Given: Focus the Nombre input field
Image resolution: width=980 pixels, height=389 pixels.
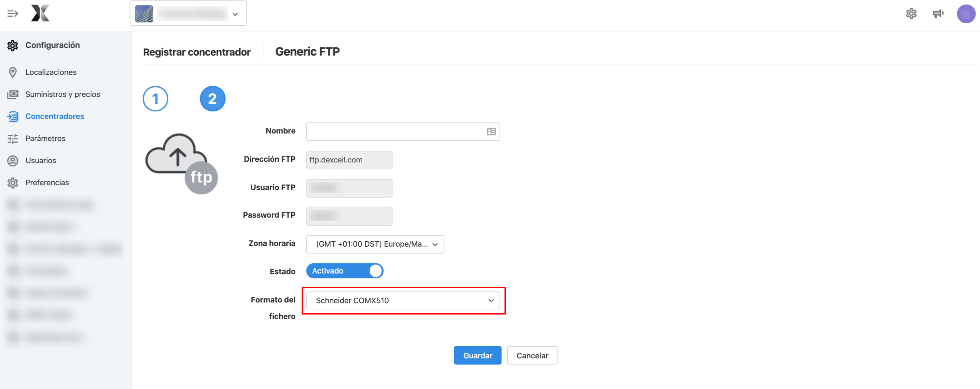Looking at the screenshot, I should (403, 132).
